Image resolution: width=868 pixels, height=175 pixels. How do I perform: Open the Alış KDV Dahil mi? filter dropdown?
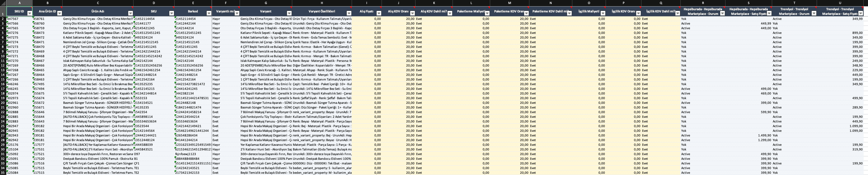tap(449, 13)
